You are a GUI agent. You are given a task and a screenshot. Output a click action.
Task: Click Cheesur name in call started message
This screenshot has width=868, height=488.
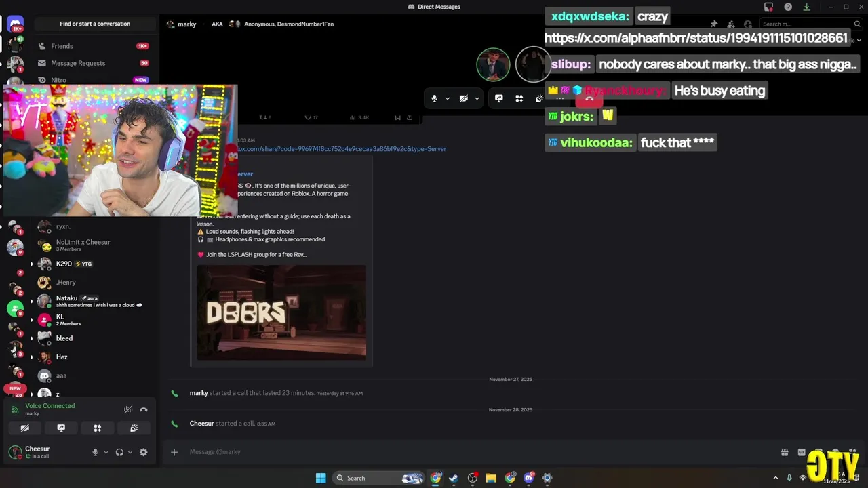point(202,424)
